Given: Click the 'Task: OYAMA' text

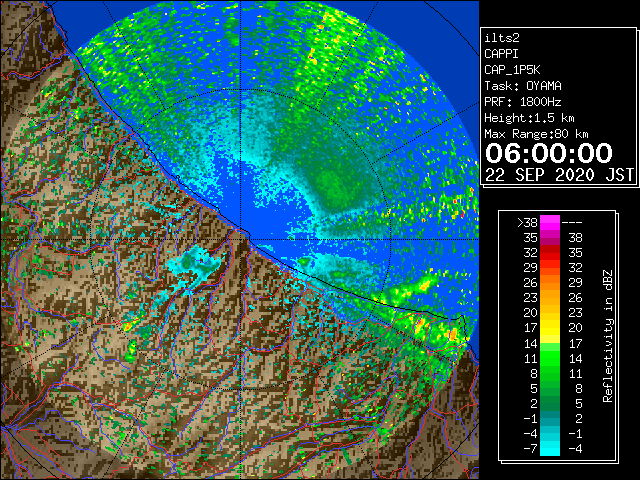Looking at the screenshot, I should pos(523,86).
